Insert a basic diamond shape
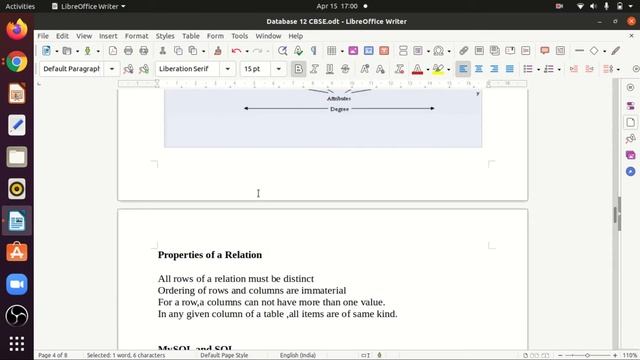 (x=594, y=51)
